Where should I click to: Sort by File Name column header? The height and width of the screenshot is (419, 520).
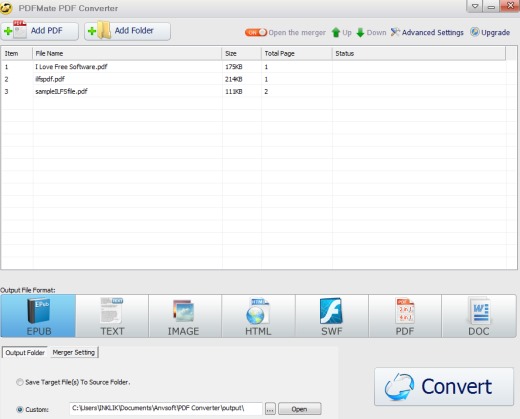(x=127, y=53)
